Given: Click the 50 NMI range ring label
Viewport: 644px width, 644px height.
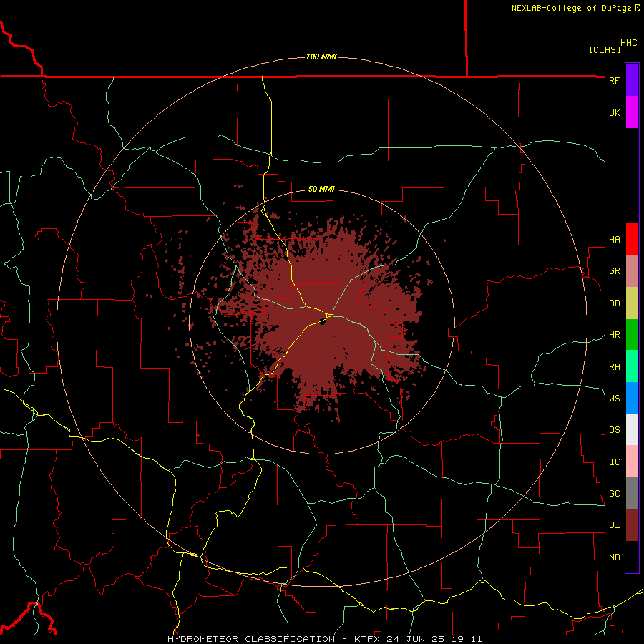Looking at the screenshot, I should click(321, 190).
